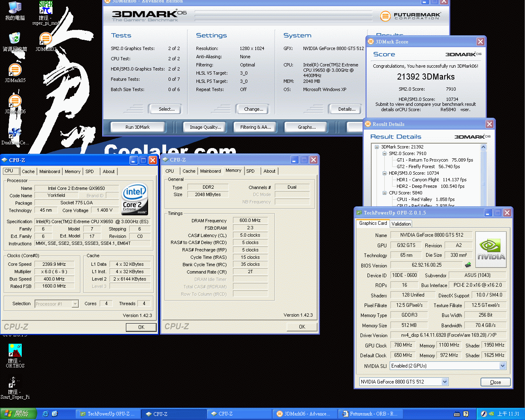Viewport: 525px width, 420px height.
Task: Switch to Validation tab in GPU-Z
Action: [401, 224]
